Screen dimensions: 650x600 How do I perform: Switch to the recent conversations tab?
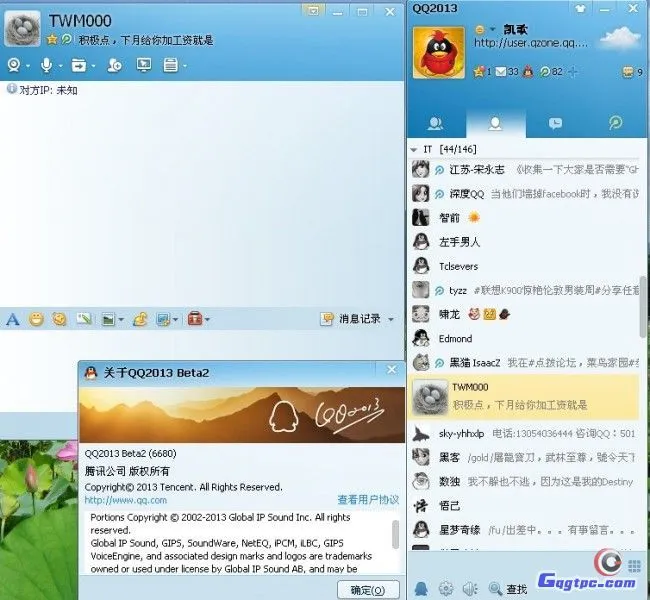[555, 123]
